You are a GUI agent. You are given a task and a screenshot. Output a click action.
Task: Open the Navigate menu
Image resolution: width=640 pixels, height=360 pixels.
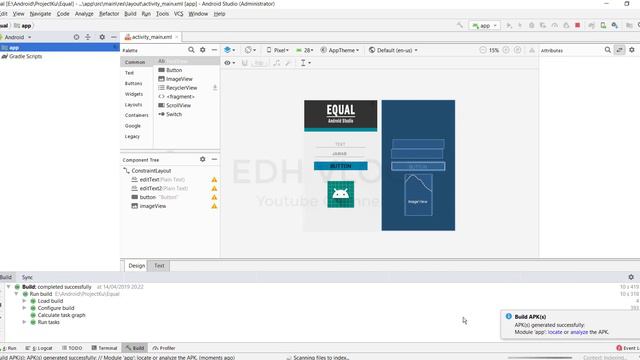pos(40,14)
